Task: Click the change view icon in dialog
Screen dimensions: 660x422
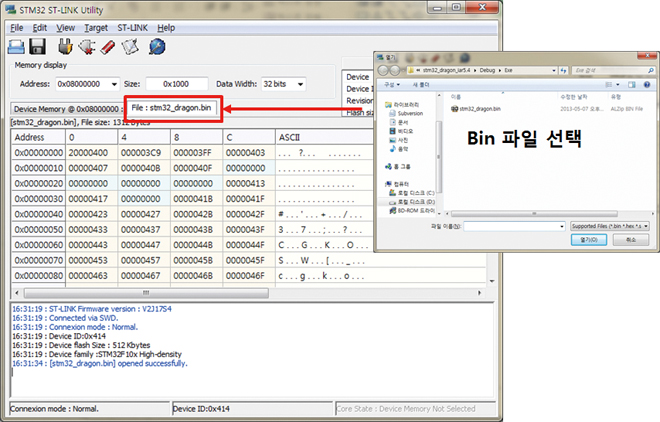Action: pos(609,85)
